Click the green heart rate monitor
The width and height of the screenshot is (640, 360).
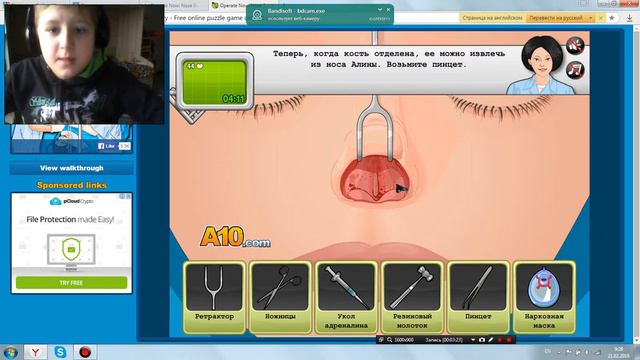pyautogui.click(x=215, y=82)
